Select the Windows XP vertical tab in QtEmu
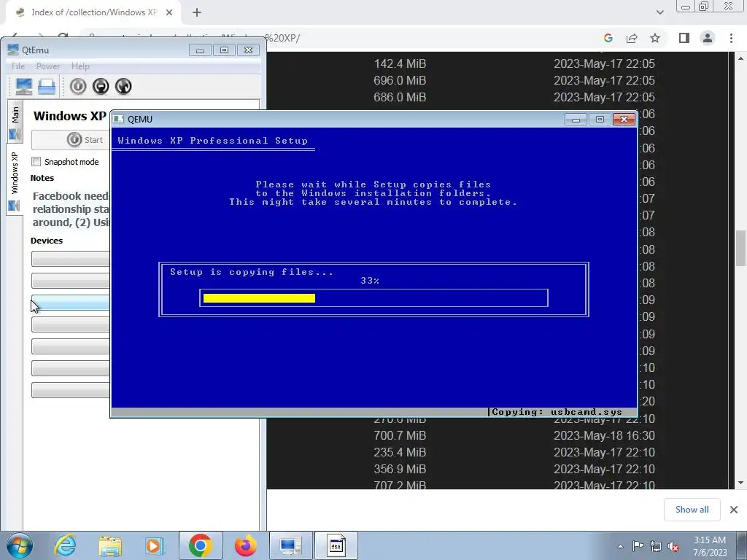 click(15, 179)
